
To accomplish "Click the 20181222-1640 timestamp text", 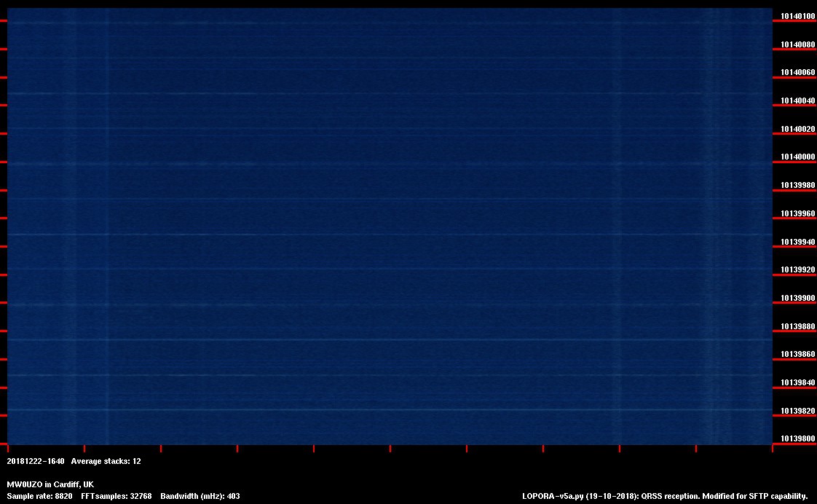I will coord(36,461).
